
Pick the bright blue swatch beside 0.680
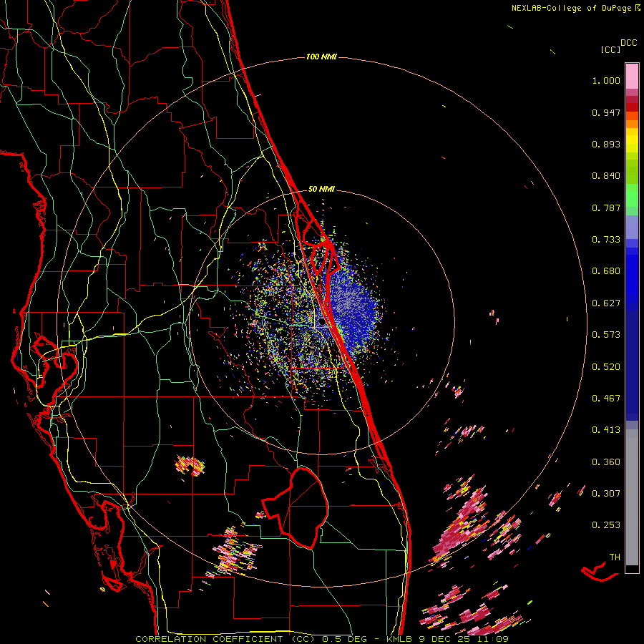click(x=632, y=275)
